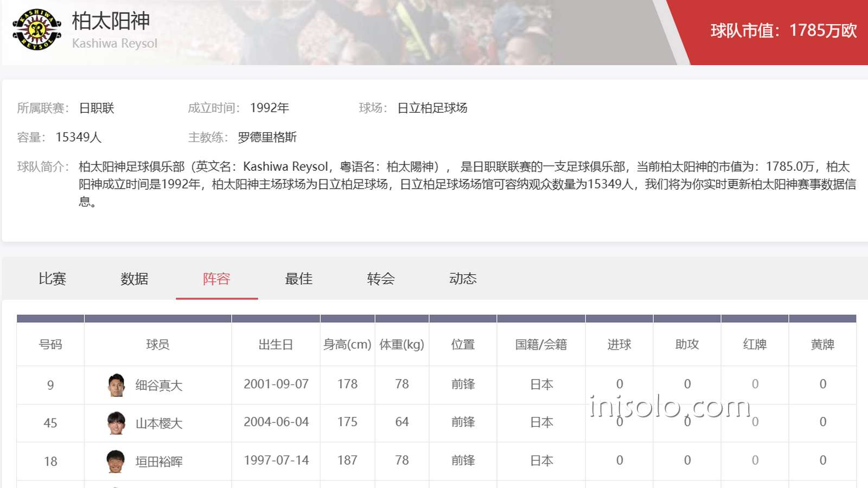Click the 国籍/会籍 column header
The width and height of the screenshot is (868, 488).
541,344
